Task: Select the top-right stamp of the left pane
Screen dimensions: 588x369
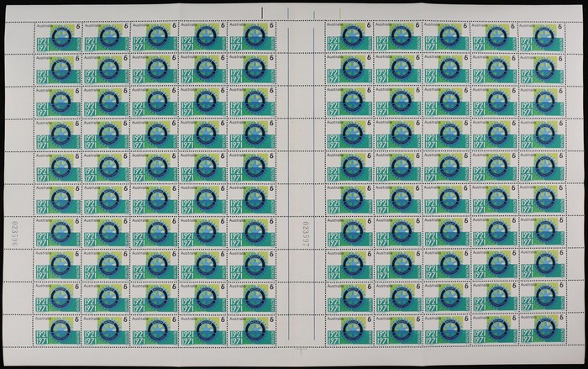Action: pyautogui.click(x=251, y=39)
